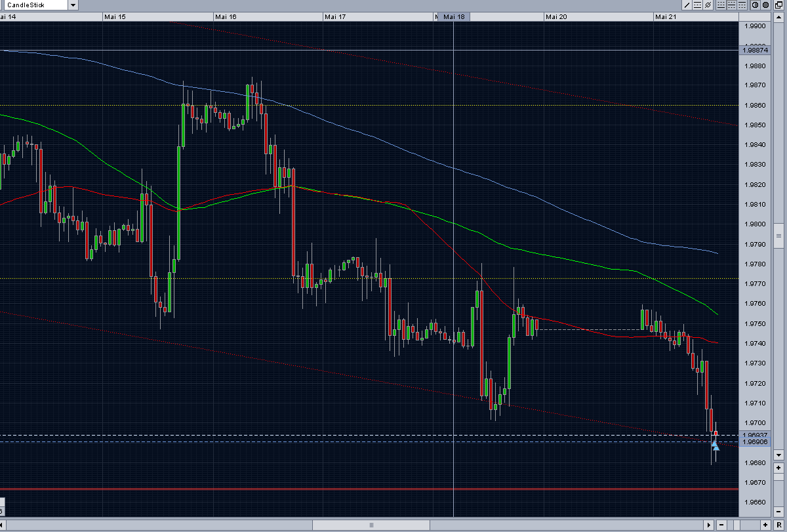
Task: Select the Mai 20 date header
Action: [556, 16]
